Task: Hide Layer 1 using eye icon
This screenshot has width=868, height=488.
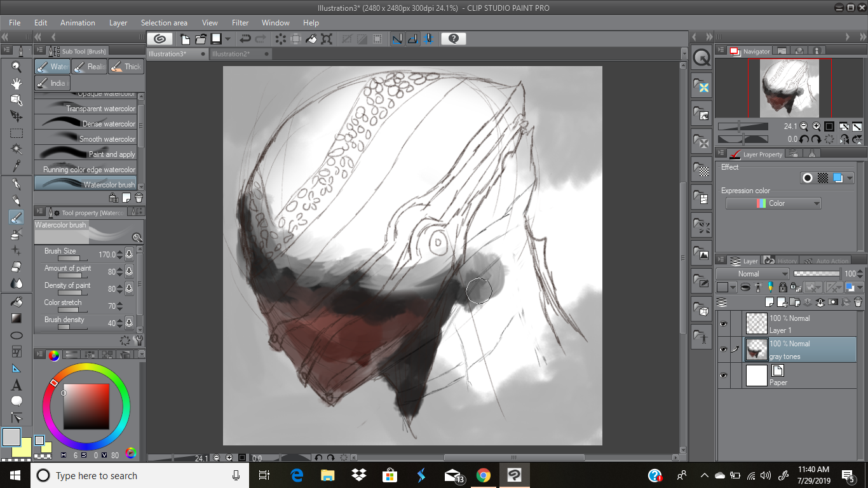Action: pos(723,324)
